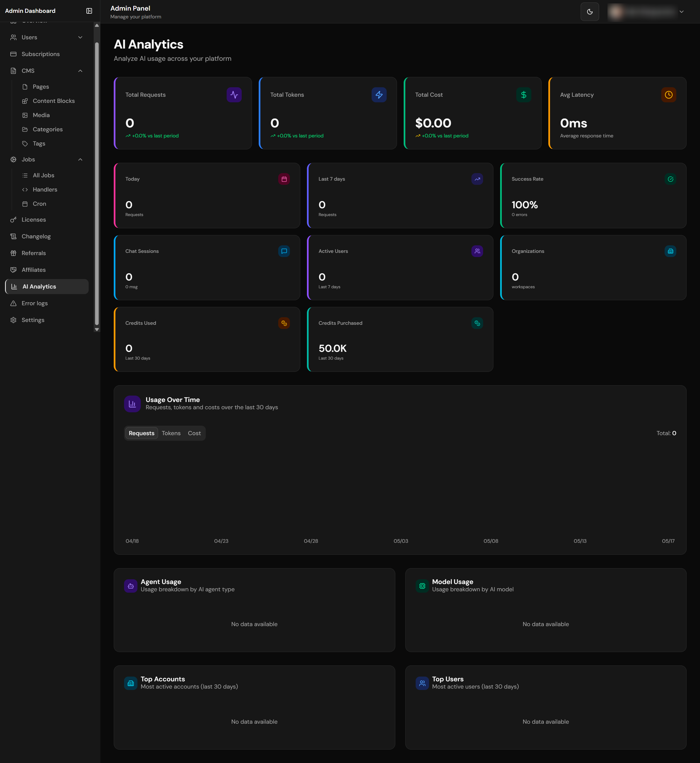Image resolution: width=700 pixels, height=763 pixels.
Task: Select AI Analytics in sidebar
Action: [x=47, y=286]
